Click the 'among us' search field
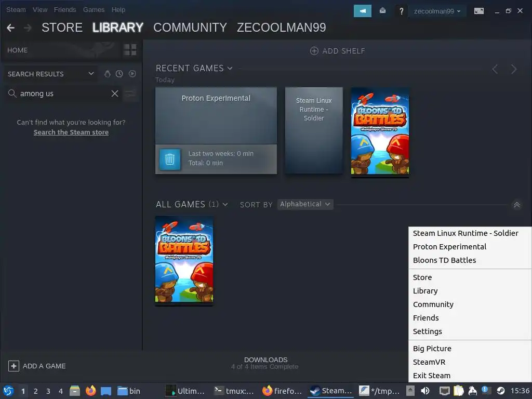Screen dimensions: 532x399 click(x=63, y=94)
